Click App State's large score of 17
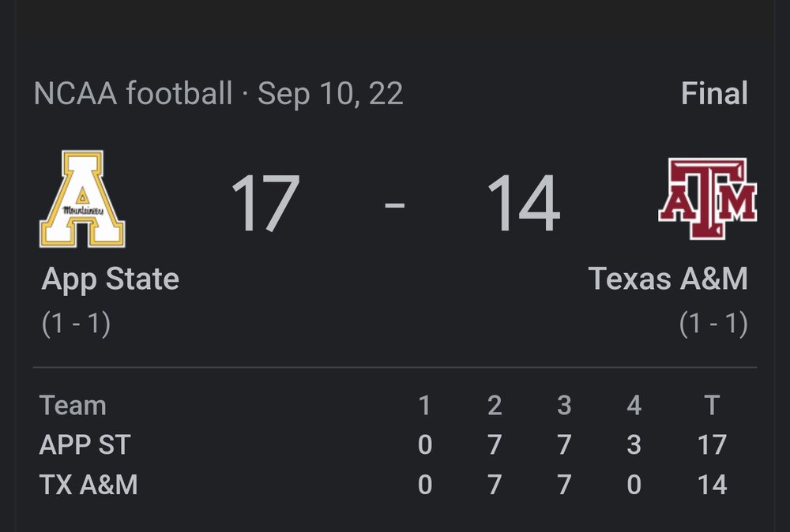Viewport: 790px width, 532px height. pyautogui.click(x=265, y=203)
